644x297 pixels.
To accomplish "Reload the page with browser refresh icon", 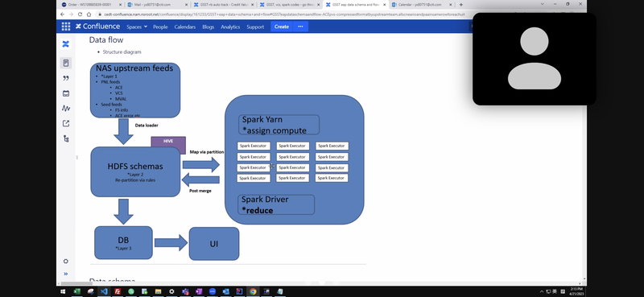I will (80, 14).
